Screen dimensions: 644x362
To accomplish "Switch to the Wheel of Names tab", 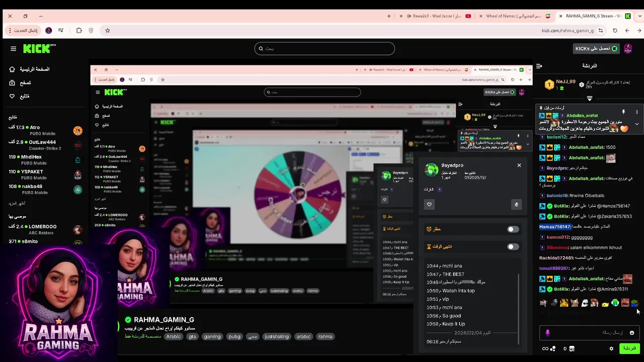I will [515, 16].
